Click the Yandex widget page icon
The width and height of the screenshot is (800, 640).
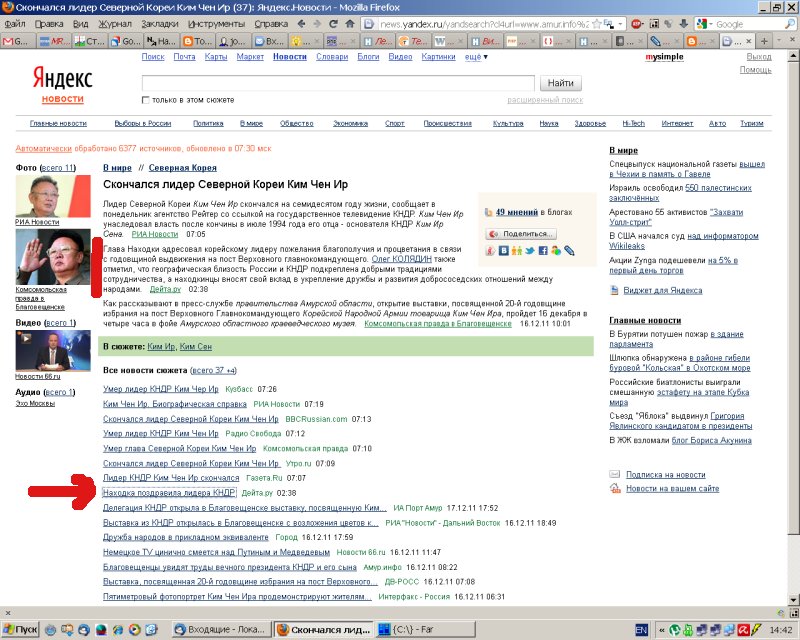(615, 290)
